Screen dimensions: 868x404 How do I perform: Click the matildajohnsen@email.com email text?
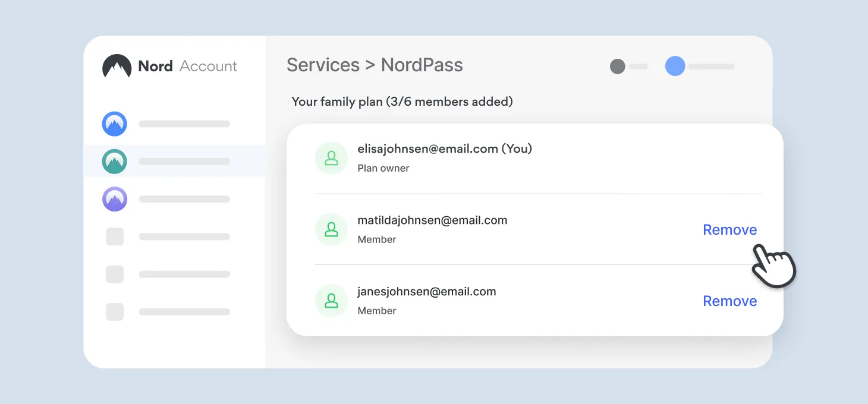coord(432,220)
